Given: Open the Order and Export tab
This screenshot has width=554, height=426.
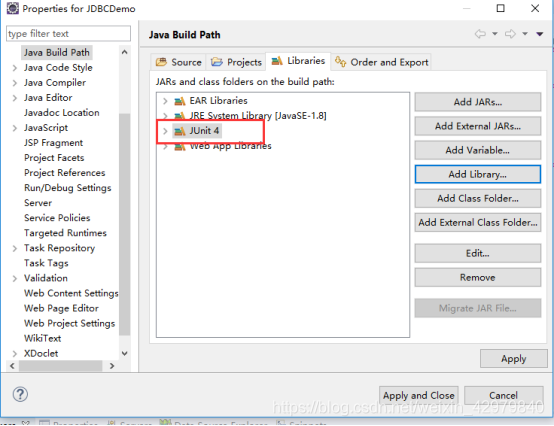Looking at the screenshot, I should click(x=381, y=62).
